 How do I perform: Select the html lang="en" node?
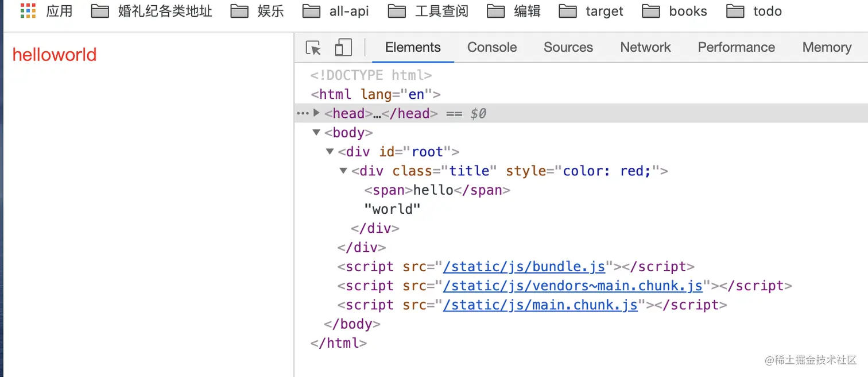coord(375,94)
